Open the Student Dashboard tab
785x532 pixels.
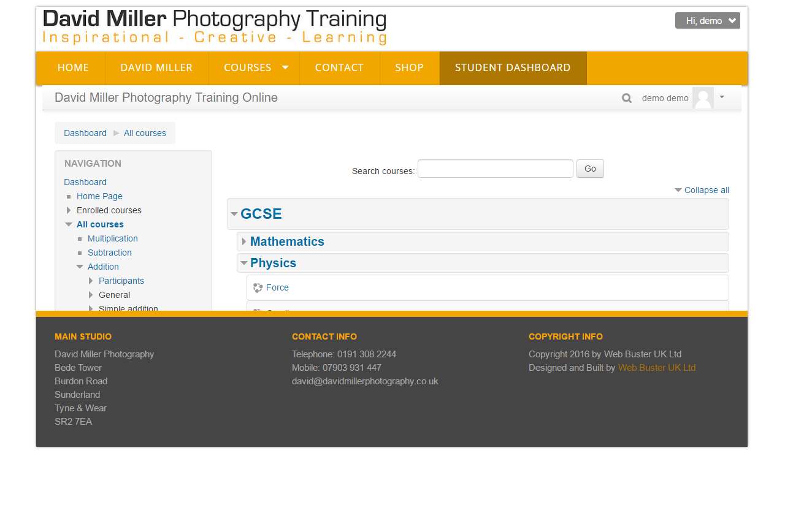[513, 67]
